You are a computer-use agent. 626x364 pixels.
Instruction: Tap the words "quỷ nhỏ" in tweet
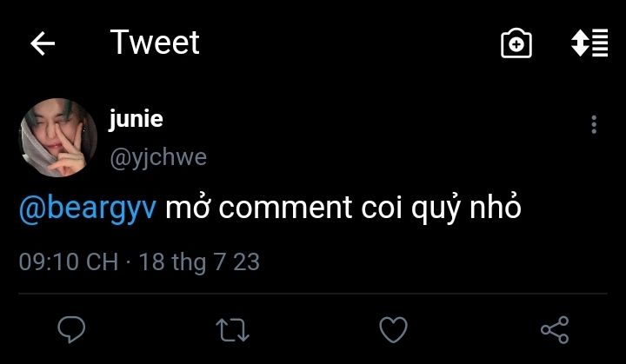tap(466, 208)
